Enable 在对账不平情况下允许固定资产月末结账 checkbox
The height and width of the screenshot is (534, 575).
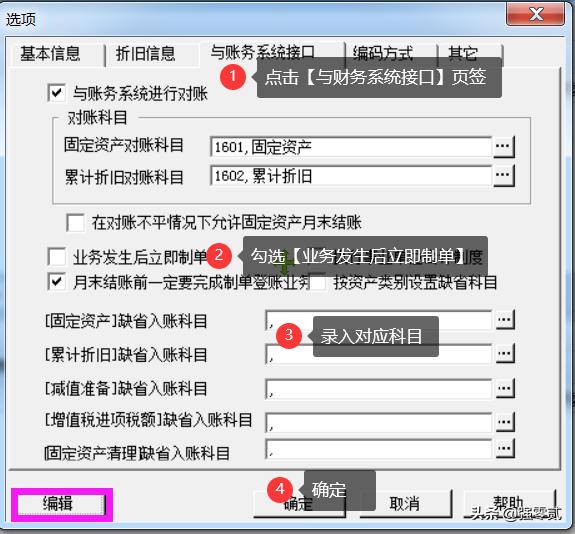click(76, 222)
